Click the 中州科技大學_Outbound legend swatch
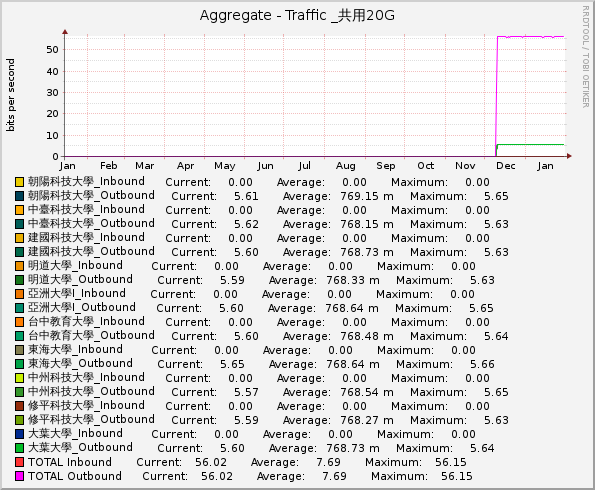This screenshot has width=595, height=490. [19, 392]
